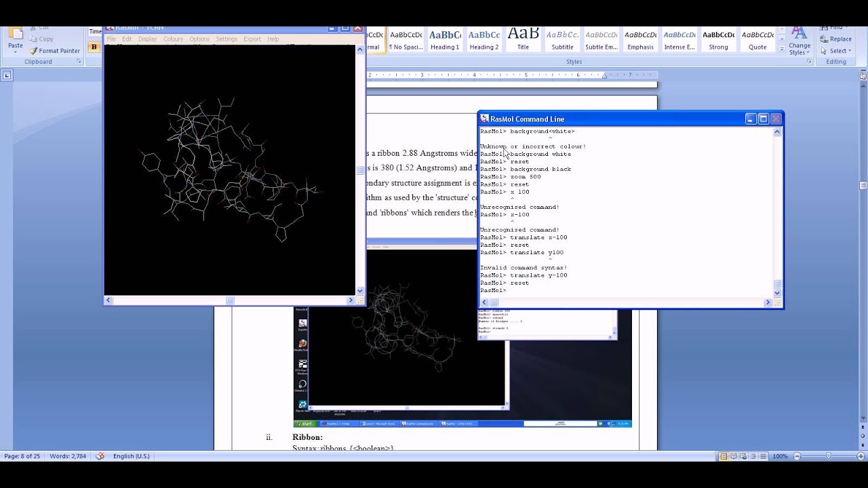The width and height of the screenshot is (868, 488).
Task: Apply the Subtitle style
Action: coord(562,40)
